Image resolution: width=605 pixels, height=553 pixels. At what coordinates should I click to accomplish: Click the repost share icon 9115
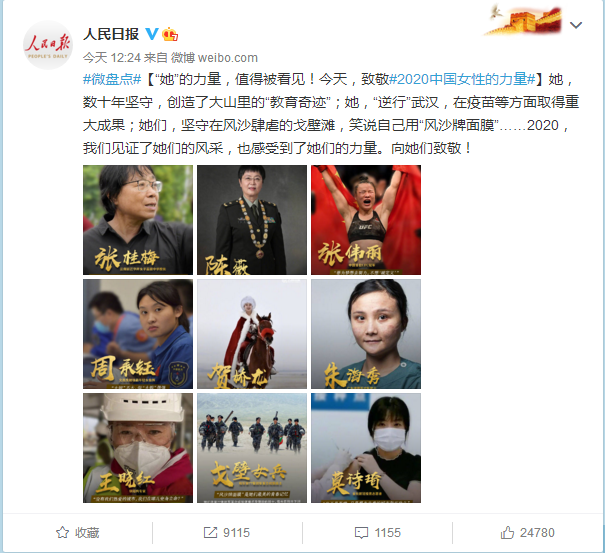click(210, 533)
